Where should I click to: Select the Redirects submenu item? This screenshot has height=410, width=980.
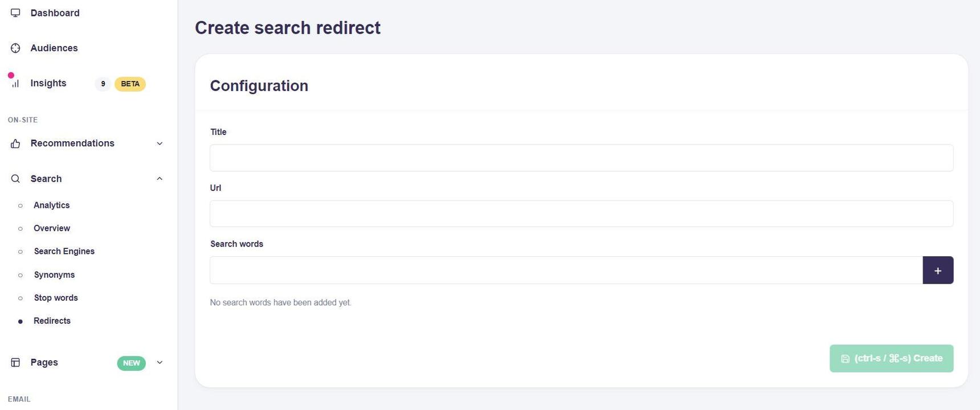[x=52, y=321]
